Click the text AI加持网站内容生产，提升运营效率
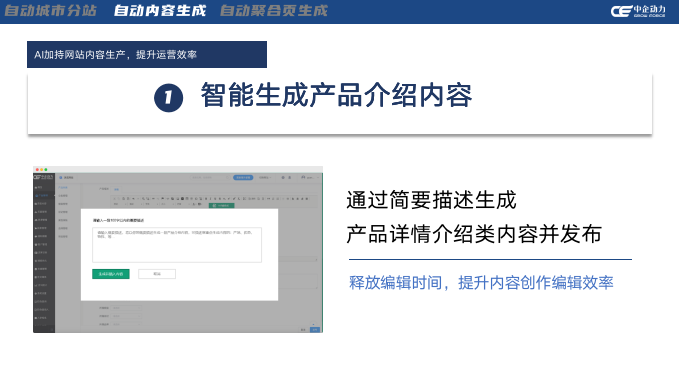This screenshot has height=373, width=679. [x=116, y=55]
